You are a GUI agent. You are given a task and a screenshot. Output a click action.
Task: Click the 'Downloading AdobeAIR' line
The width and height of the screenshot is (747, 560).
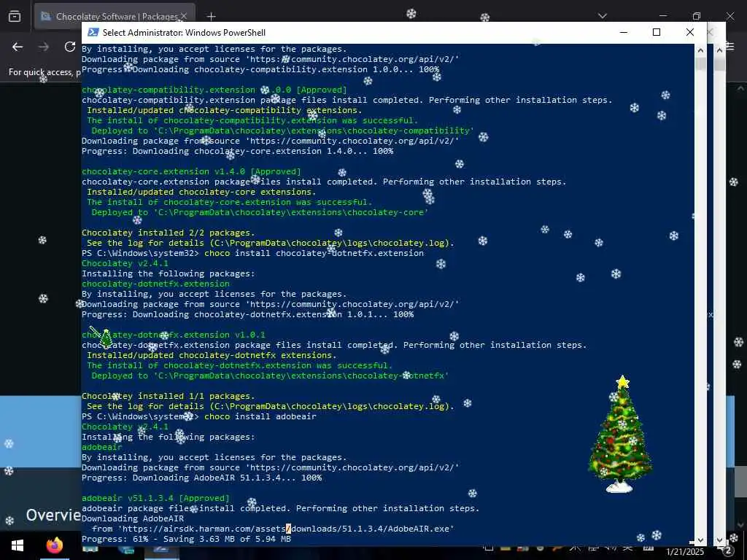tap(133, 518)
